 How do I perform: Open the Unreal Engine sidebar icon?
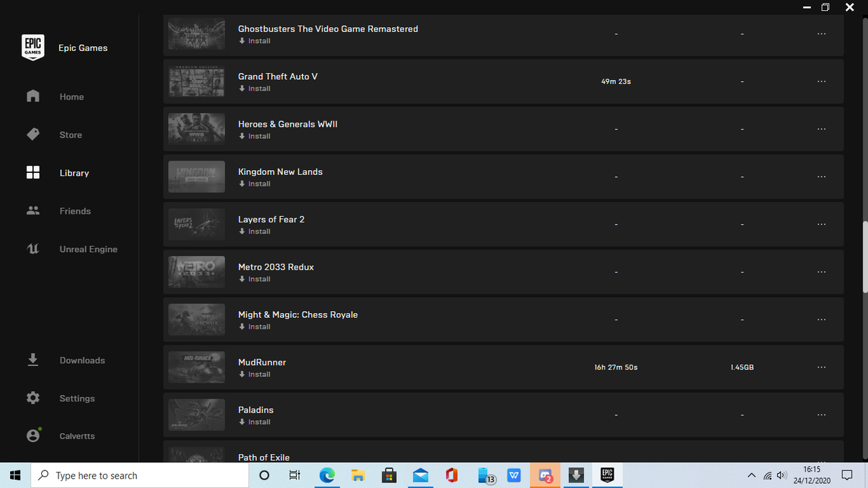point(33,249)
